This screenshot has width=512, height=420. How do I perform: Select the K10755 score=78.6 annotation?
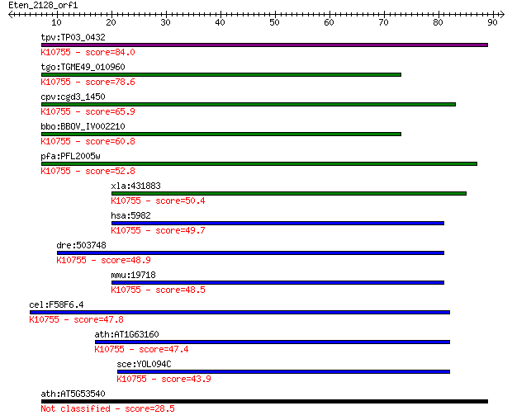coord(88,83)
